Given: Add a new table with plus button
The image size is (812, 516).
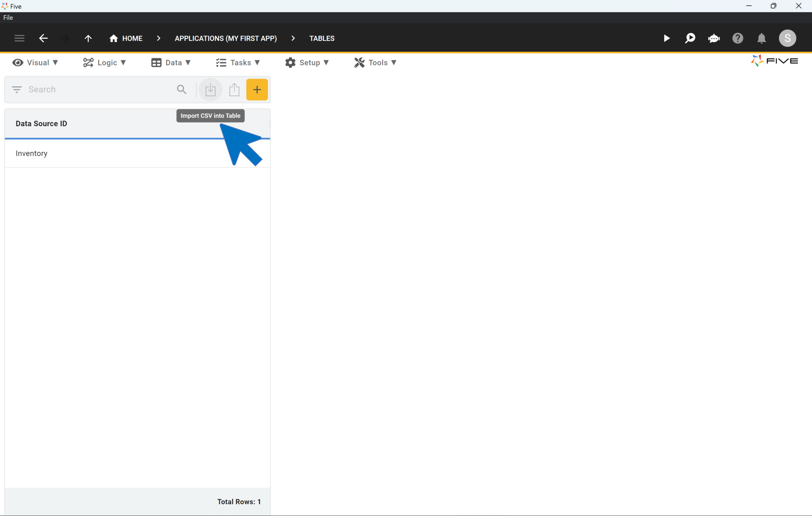Looking at the screenshot, I should tap(257, 90).
